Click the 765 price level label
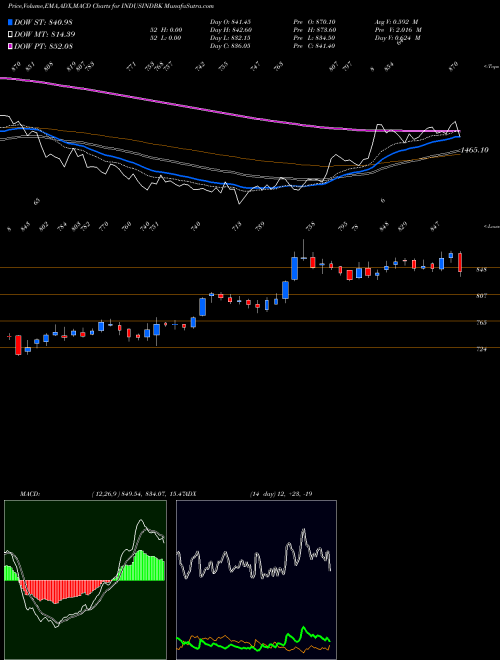 pos(481,323)
